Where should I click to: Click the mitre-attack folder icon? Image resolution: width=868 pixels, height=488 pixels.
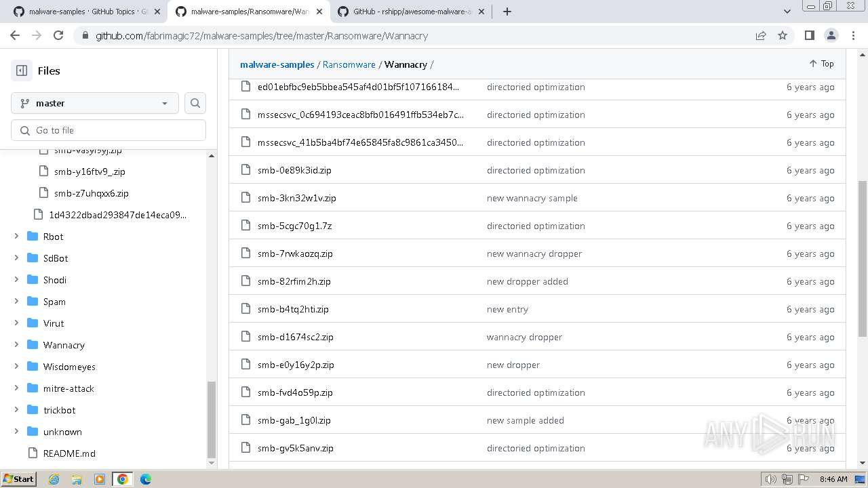tap(33, 388)
